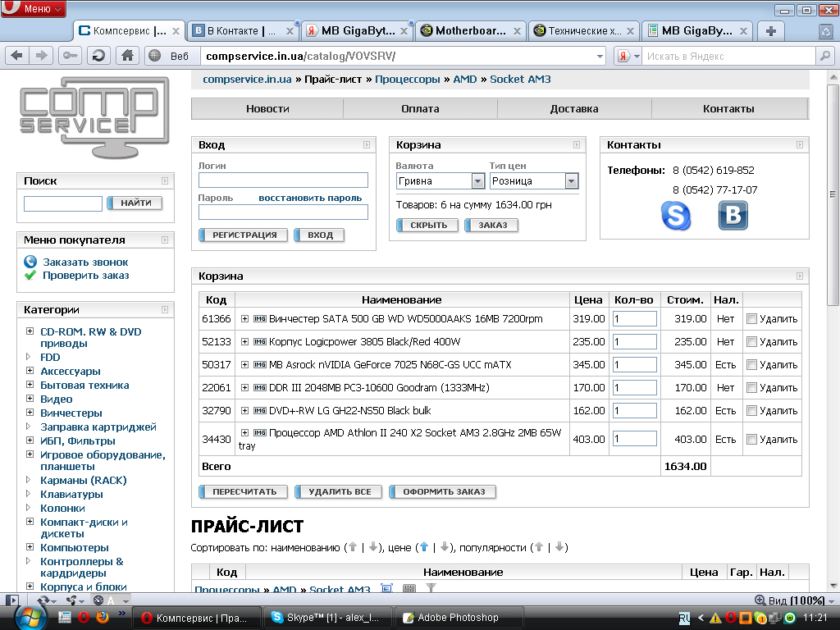Screen dimensions: 840x630
Task: Sort by name ascending arrow
Action: (353, 547)
